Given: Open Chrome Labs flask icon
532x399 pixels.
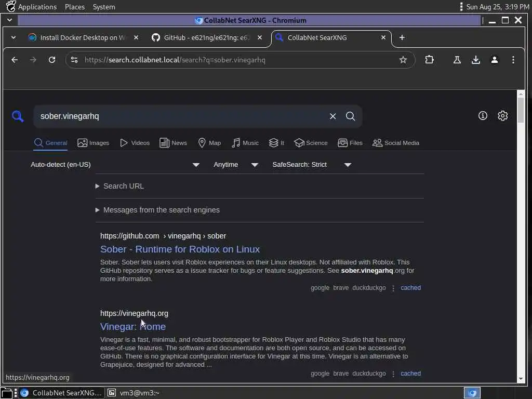Looking at the screenshot, I should click(457, 60).
